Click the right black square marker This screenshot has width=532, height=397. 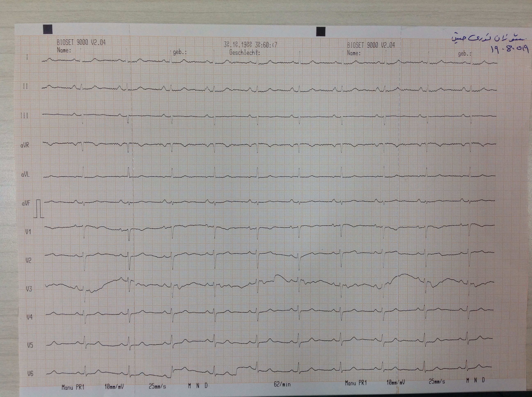coord(321,32)
